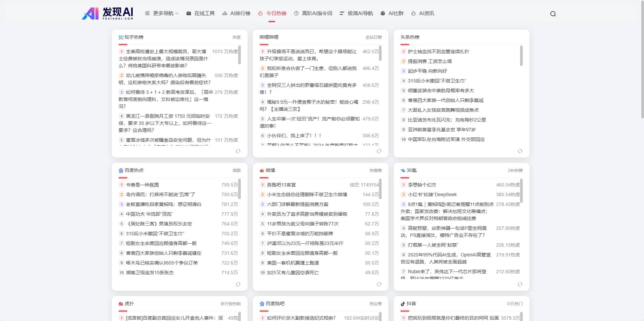Go to AI排行榜 page
The image size is (644, 321).
236,13
